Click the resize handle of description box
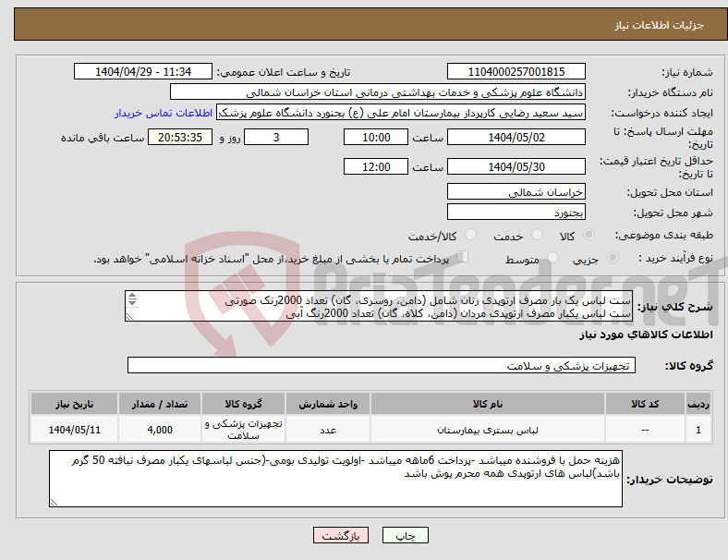This screenshot has width=728, height=560. (x=129, y=317)
